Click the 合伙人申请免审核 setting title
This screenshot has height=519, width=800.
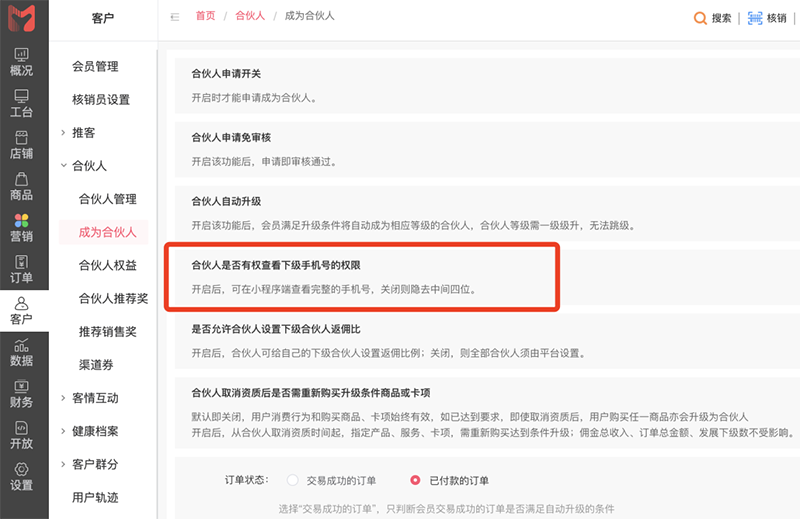(x=231, y=138)
